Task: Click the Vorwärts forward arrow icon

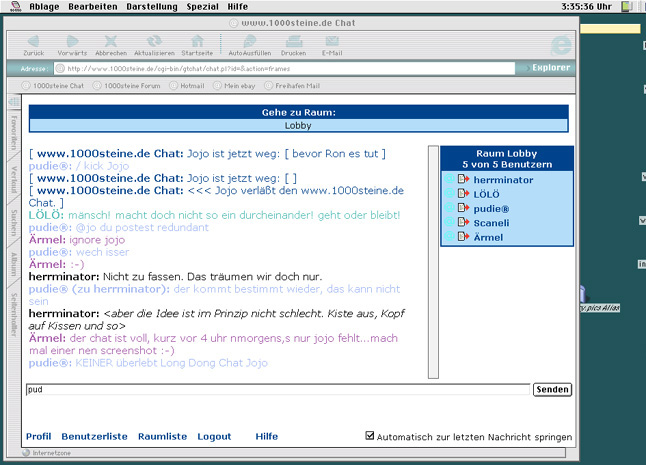Action: click(x=72, y=41)
